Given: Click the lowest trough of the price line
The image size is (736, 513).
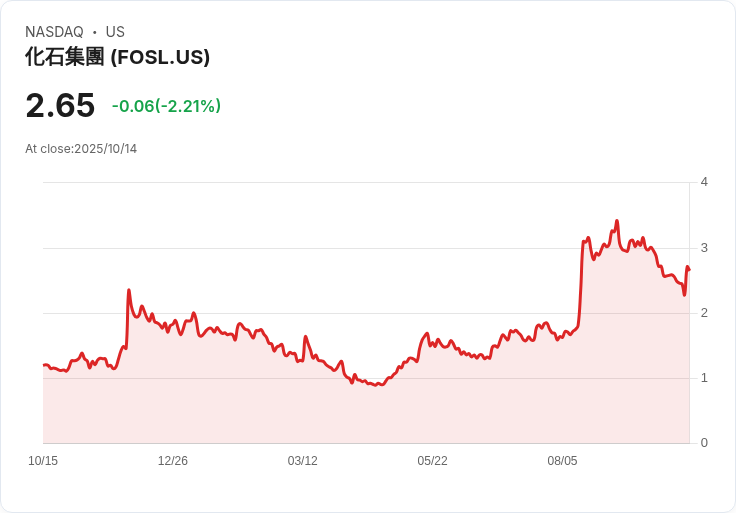Looking at the screenshot, I should (x=377, y=385).
